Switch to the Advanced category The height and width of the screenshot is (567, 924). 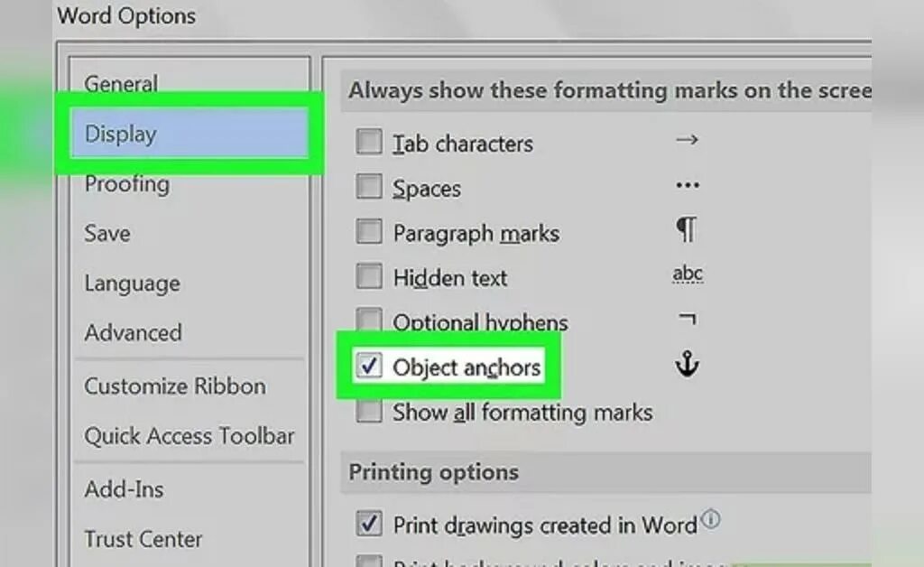tap(133, 333)
